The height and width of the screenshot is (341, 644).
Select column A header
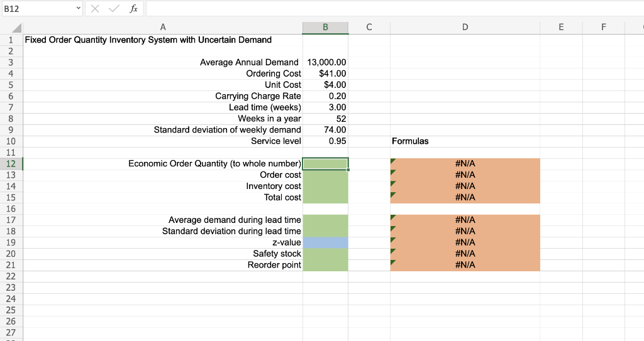163,27
